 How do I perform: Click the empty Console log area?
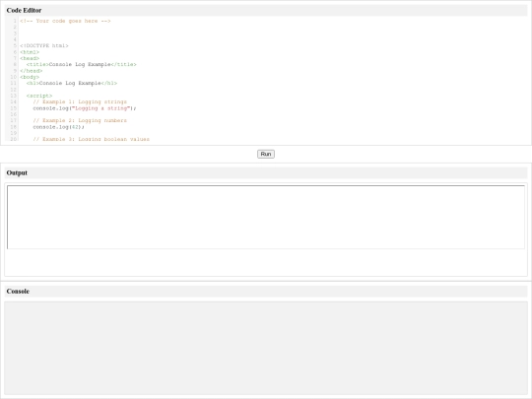click(266, 348)
